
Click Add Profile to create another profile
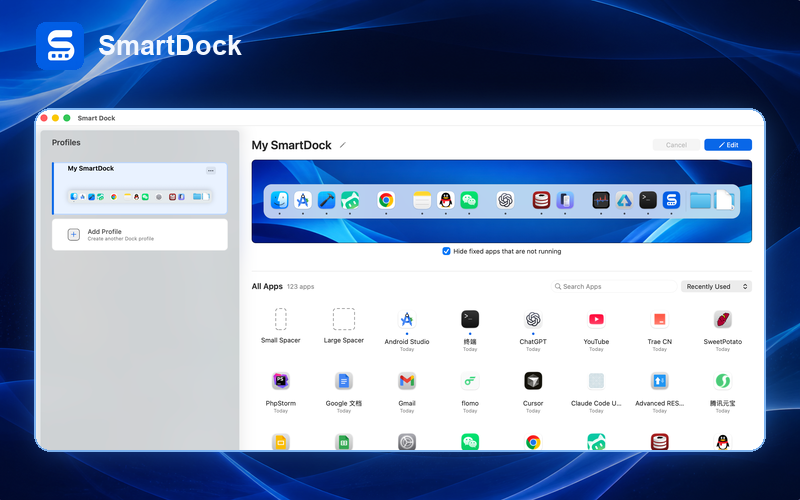coord(140,235)
